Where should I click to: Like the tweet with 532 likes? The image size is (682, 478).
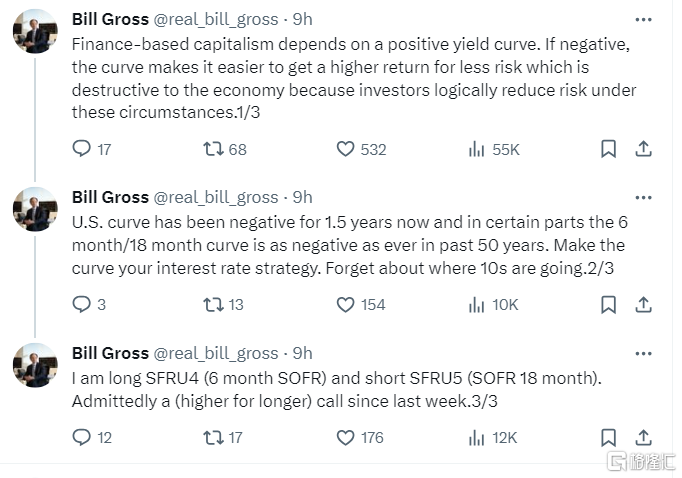pyautogui.click(x=346, y=149)
